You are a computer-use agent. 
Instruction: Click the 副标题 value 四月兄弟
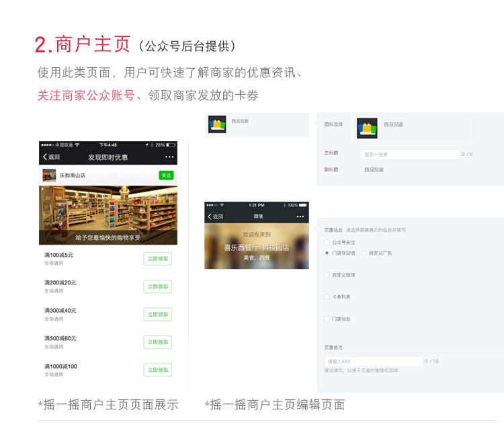point(374,170)
